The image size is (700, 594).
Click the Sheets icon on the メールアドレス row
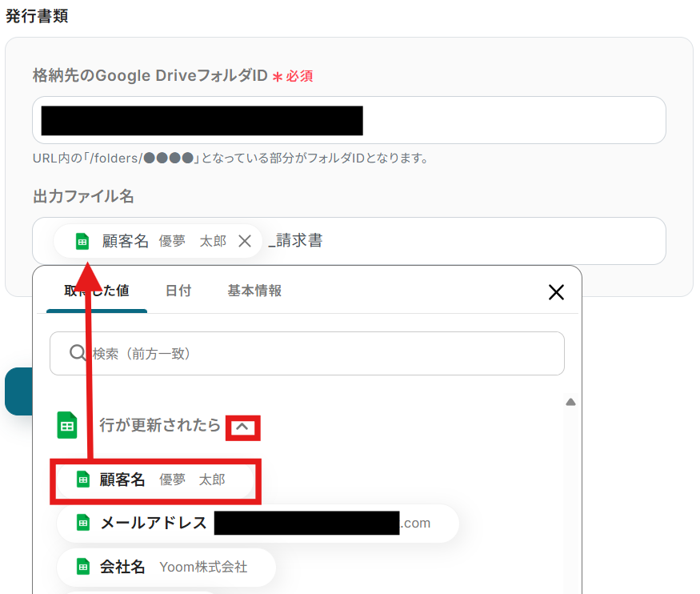click(83, 523)
